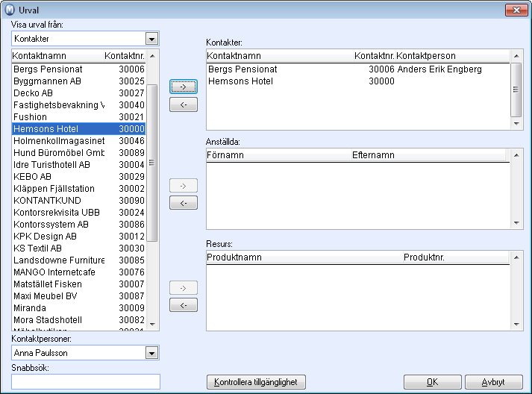Select KEBO AB in the list

point(78,176)
